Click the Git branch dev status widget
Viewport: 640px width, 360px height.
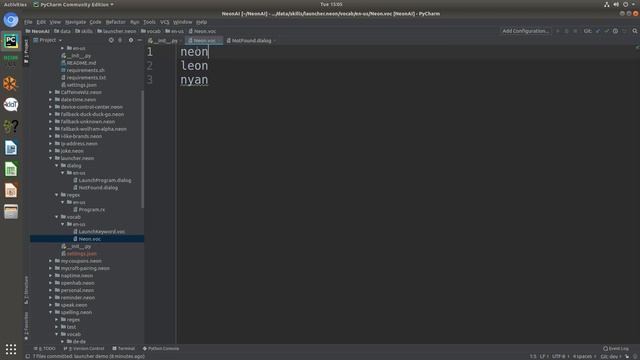(x=610, y=356)
